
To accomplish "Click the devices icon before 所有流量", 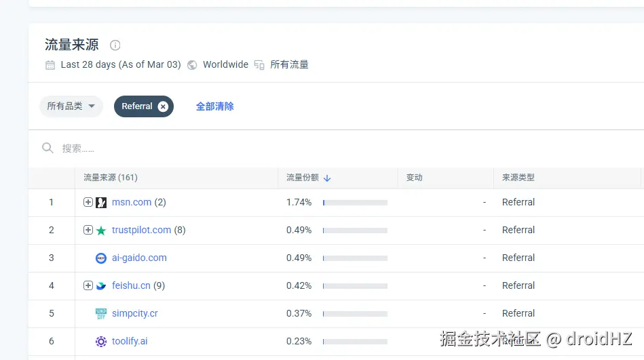I will 259,65.
